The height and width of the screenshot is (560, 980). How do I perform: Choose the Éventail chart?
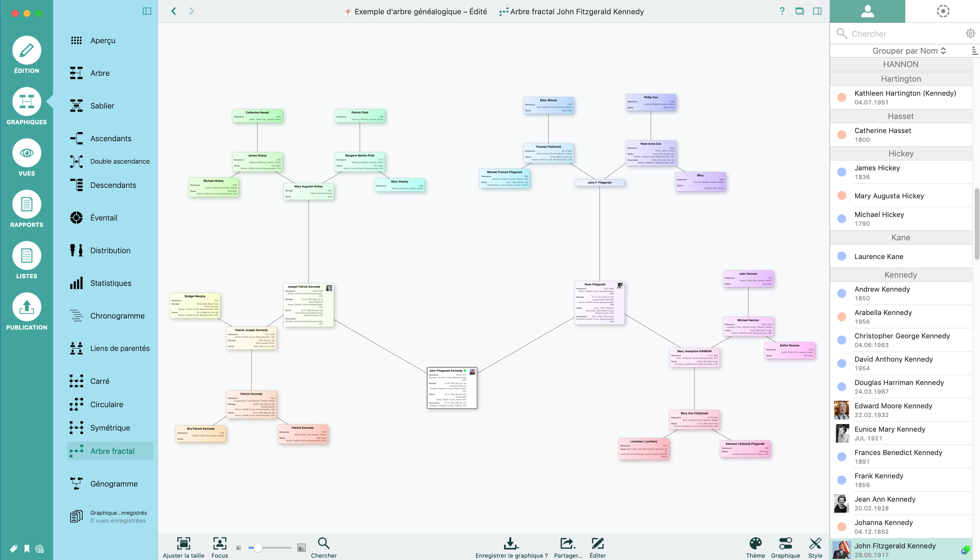coord(110,218)
